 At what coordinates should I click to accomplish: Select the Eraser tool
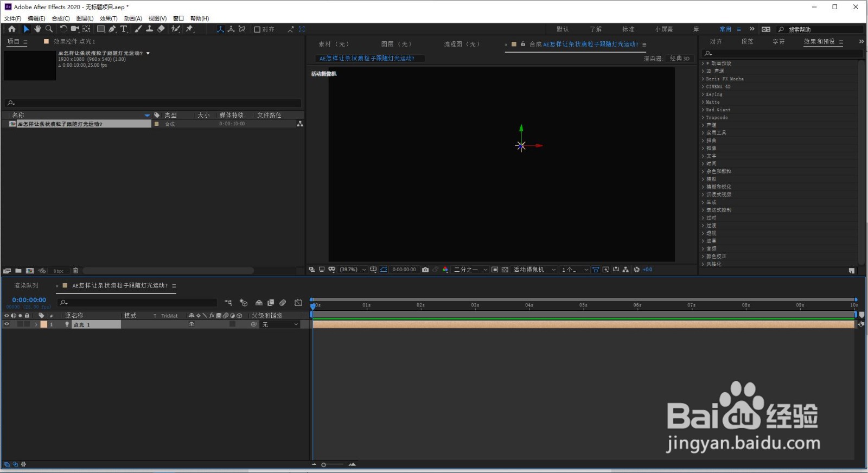(161, 29)
